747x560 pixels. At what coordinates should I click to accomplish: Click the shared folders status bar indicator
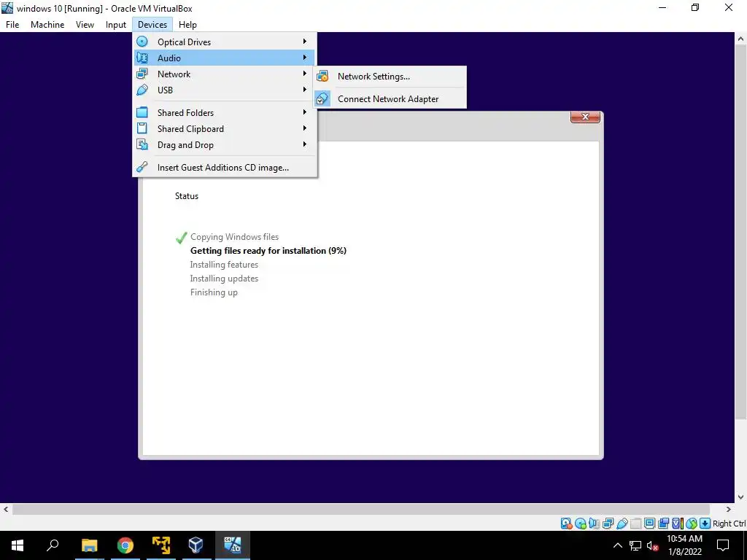pyautogui.click(x=635, y=524)
